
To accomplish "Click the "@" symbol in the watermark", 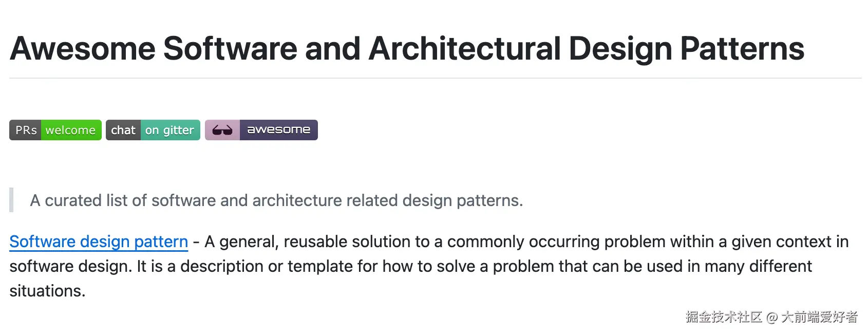I will 771,318.
